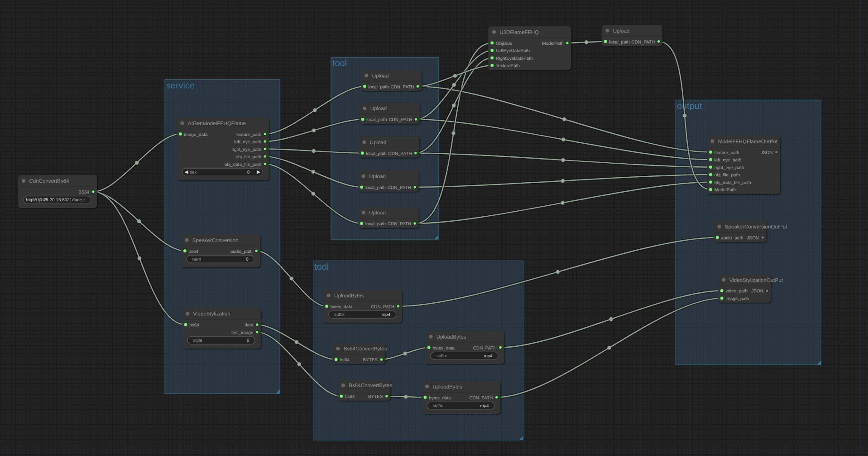
Task: Click the BS64 output slot on CdnConvertBs64
Action: (x=93, y=192)
